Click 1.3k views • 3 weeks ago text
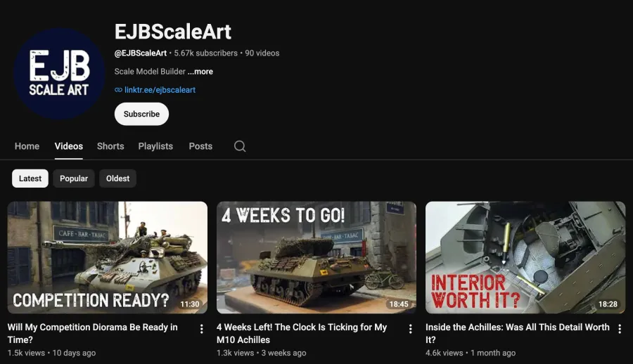633x364 pixels. tap(261, 353)
